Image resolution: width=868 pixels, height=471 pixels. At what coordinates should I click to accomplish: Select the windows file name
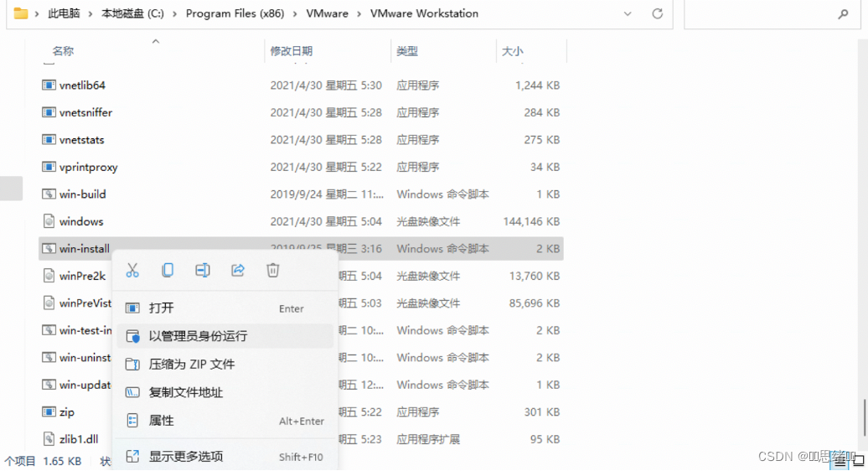81,221
